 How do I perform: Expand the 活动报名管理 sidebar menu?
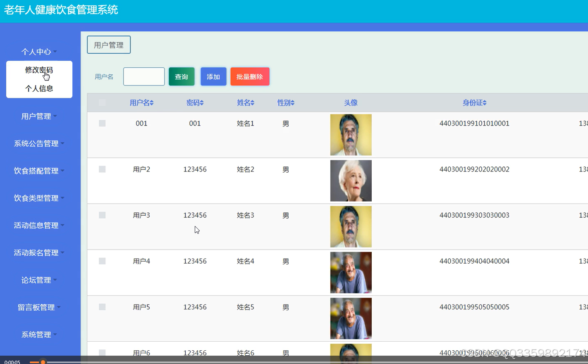click(39, 253)
